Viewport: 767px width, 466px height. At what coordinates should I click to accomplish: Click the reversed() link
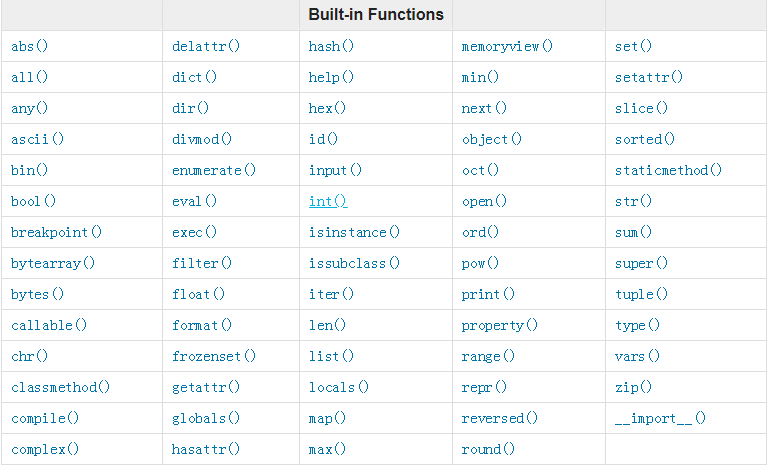[499, 418]
